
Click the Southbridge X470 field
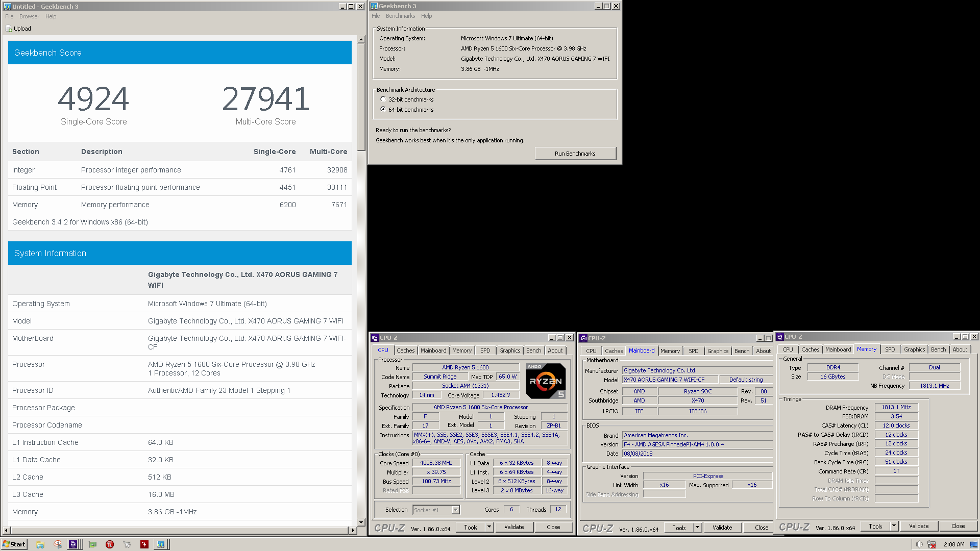[698, 400]
